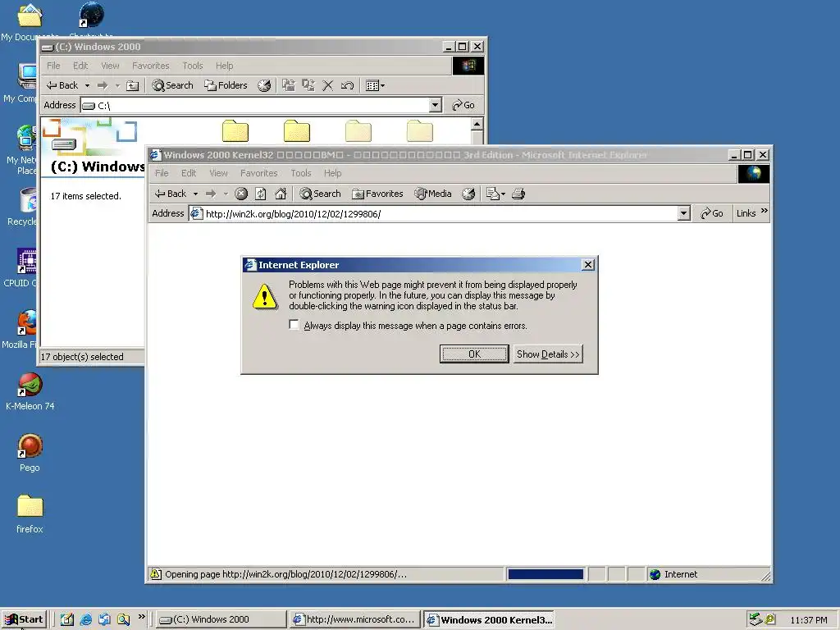Image resolution: width=840 pixels, height=630 pixels.
Task: Open Search pane in Internet Explorer
Action: click(320, 194)
